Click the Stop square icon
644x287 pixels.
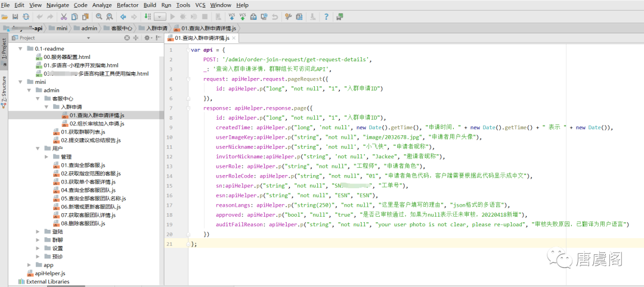tap(205, 17)
